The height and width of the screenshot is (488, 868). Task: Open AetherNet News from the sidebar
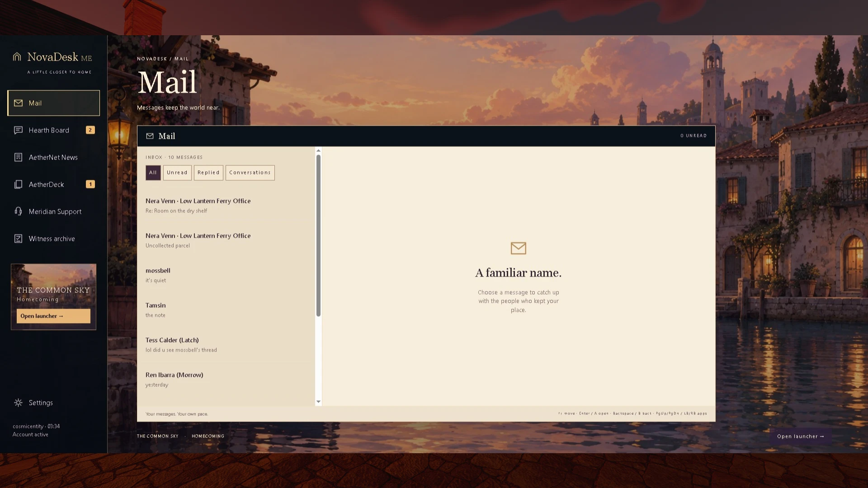tap(53, 157)
